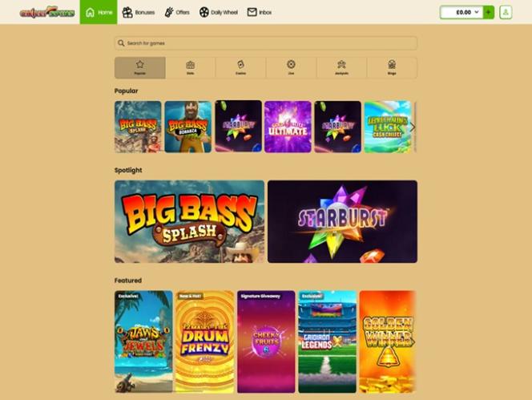The image size is (532, 400).
Task: Open the user account profile icon
Action: (x=506, y=12)
